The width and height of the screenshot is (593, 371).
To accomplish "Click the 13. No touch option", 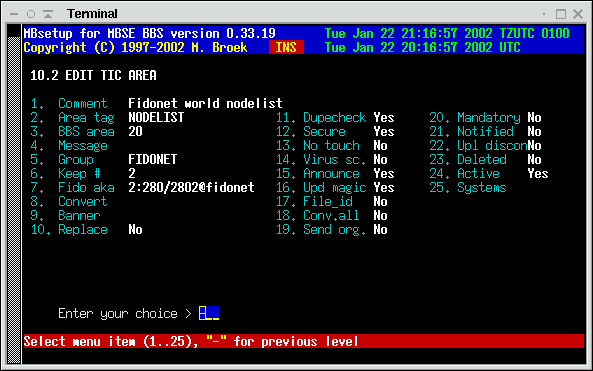I will pos(317,145).
